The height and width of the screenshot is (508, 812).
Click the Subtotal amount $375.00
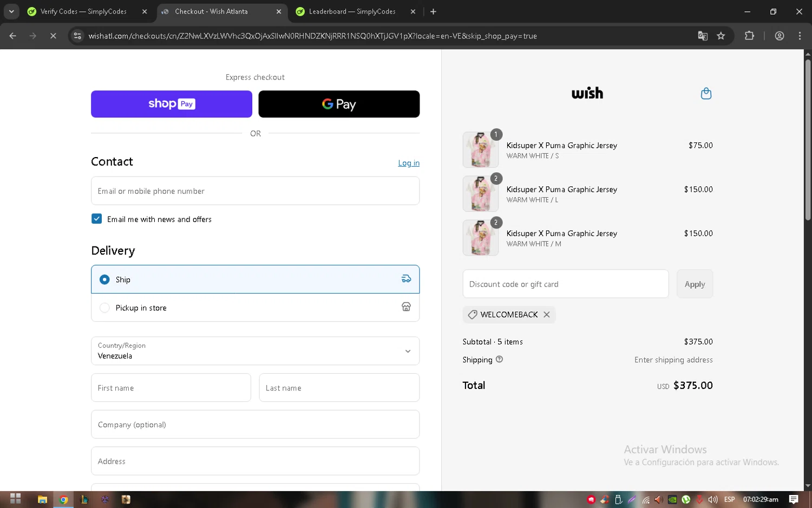click(698, 342)
